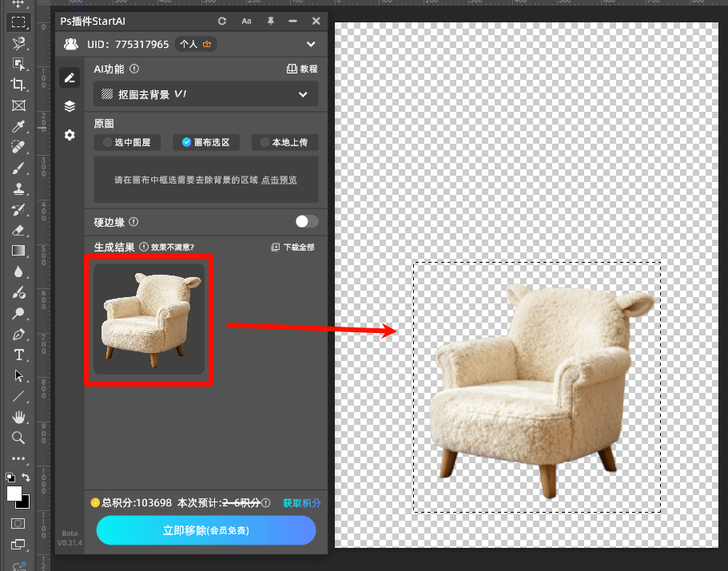Select the Eyedropper tool
This screenshot has height=571, width=728.
coord(18,126)
